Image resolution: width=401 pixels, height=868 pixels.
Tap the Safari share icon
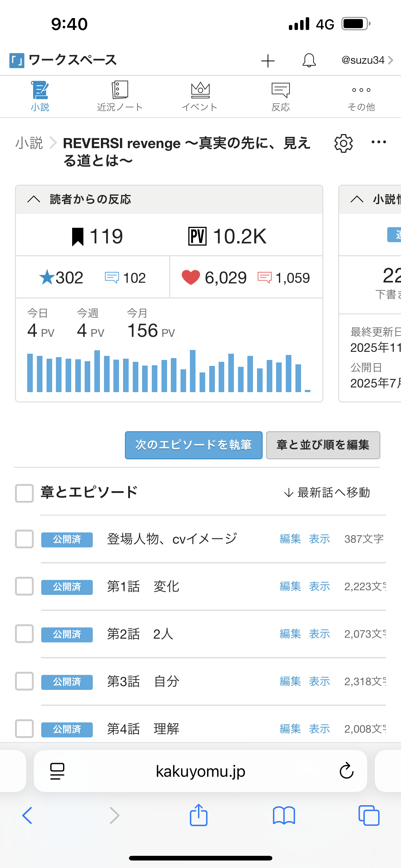199,816
